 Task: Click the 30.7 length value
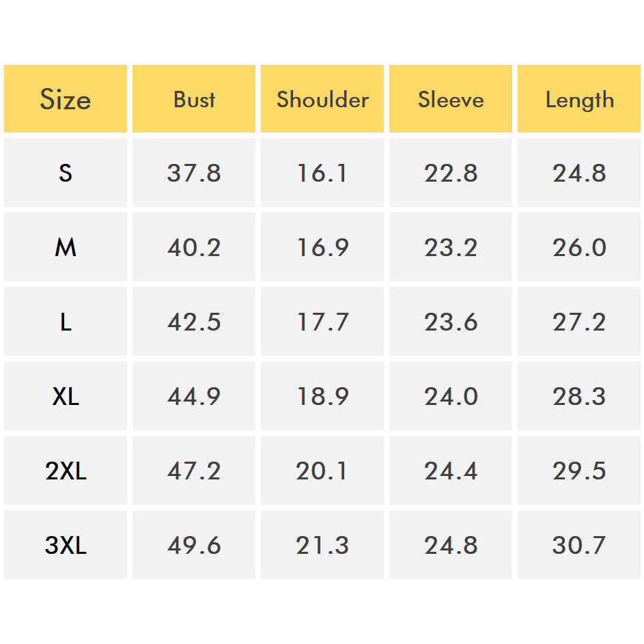pos(579,545)
